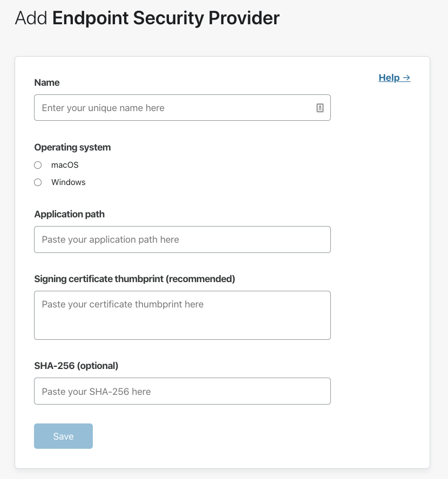448x479 pixels.
Task: Select the macOS radio button
Action: [x=38, y=165]
